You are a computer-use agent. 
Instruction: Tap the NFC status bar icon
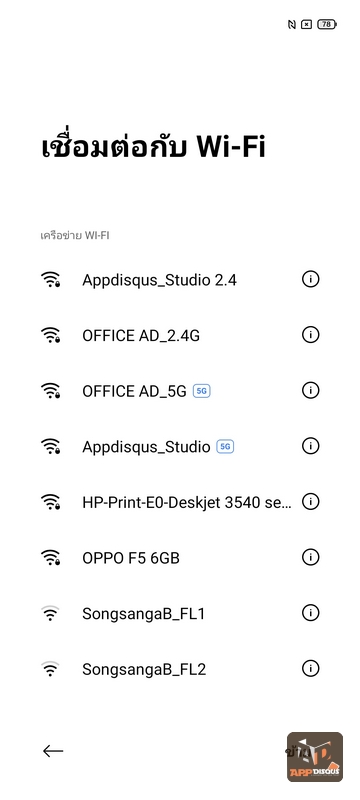click(x=292, y=24)
